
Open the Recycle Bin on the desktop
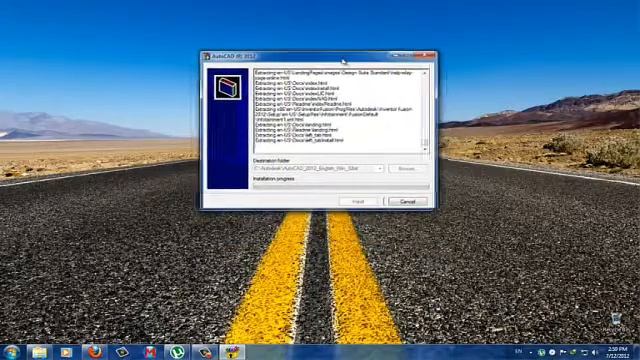tap(616, 322)
